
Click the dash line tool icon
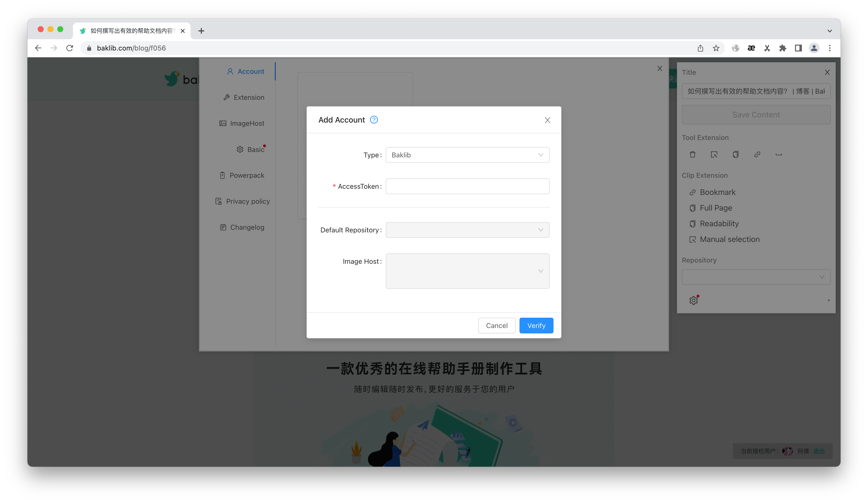pos(779,154)
